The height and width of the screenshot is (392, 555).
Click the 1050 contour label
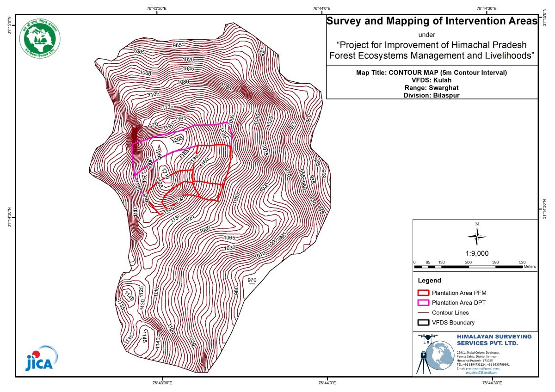coord(192,341)
